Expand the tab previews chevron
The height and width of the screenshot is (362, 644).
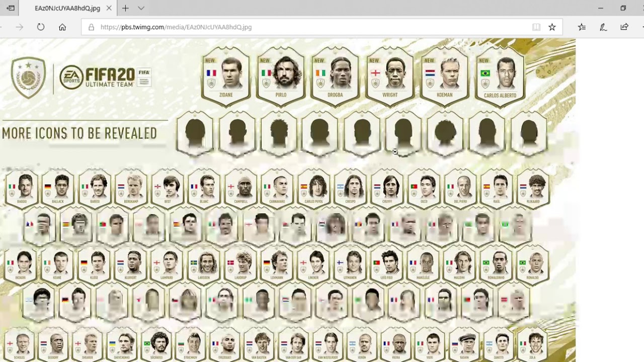[141, 8]
